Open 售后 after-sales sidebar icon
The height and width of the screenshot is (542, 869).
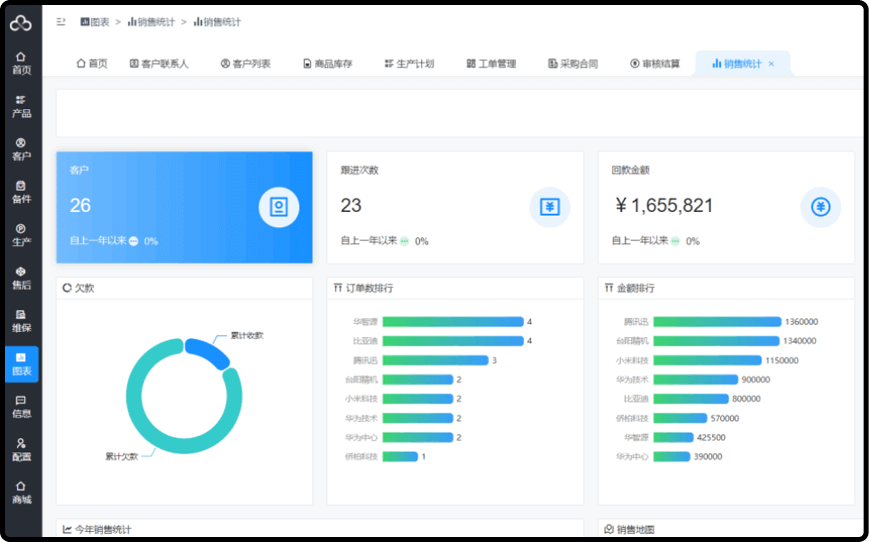point(21,278)
